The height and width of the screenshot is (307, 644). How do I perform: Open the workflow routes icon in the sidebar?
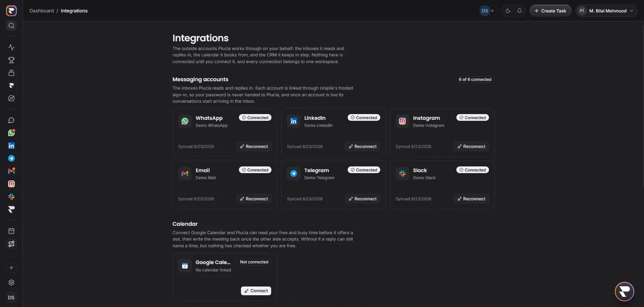tap(11, 244)
